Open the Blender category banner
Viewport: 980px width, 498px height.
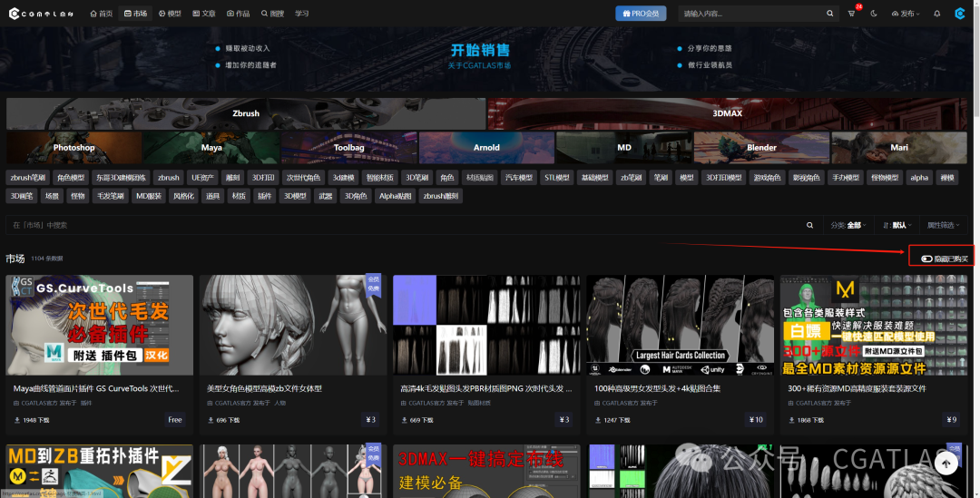[x=761, y=148]
